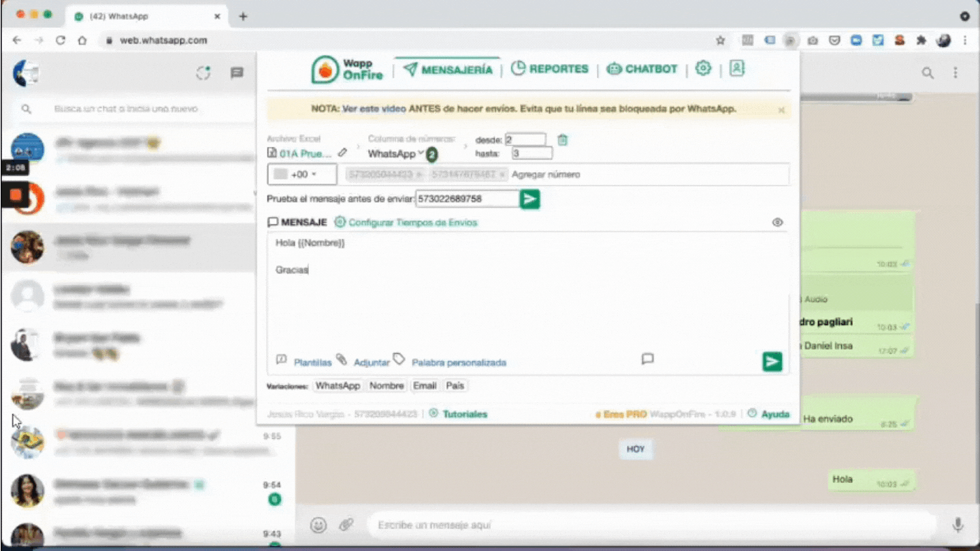Click the Pocket extension icon
The width and height of the screenshot is (980, 551).
[x=834, y=41]
